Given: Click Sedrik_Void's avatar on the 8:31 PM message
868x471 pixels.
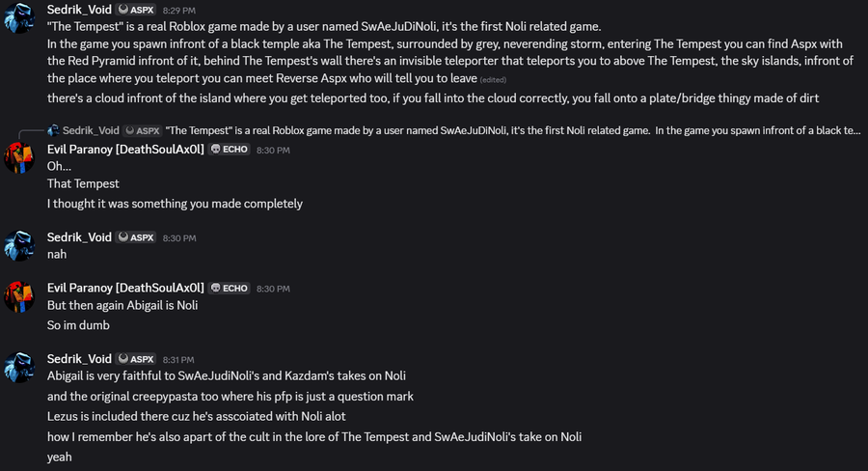Looking at the screenshot, I should tap(19, 368).
